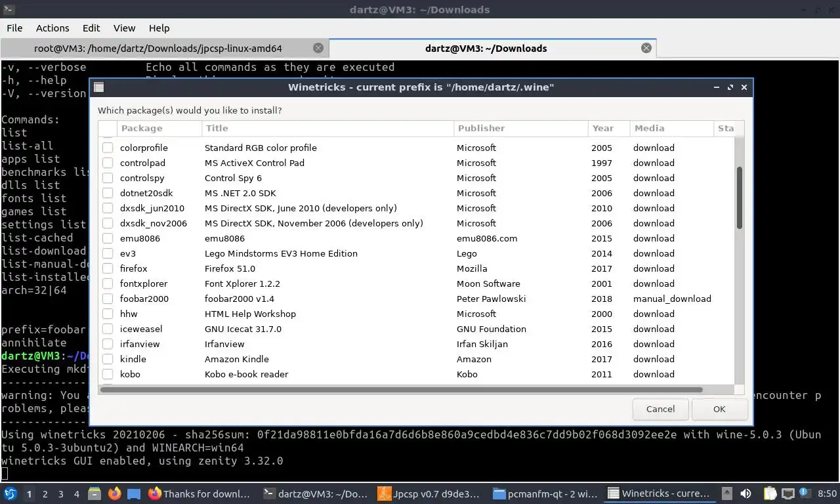The width and height of the screenshot is (840, 504).
Task: Select the 'GNU Icecat 31.7.0' row
Action: pyautogui.click(x=417, y=329)
